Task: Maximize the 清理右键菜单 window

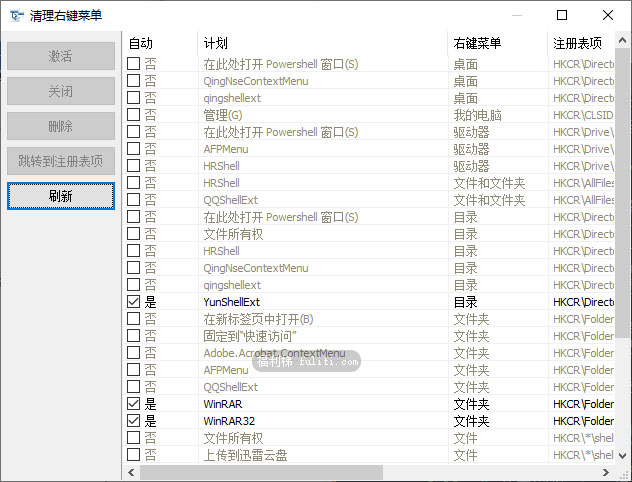Action: [x=562, y=15]
